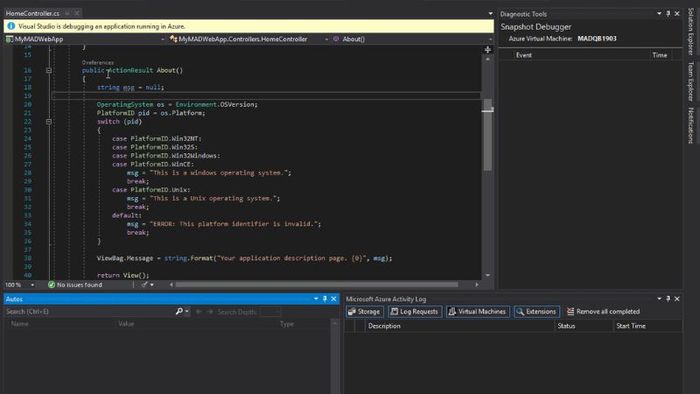Close the HomeController.cs tab
The height and width of the screenshot is (394, 700).
point(77,13)
